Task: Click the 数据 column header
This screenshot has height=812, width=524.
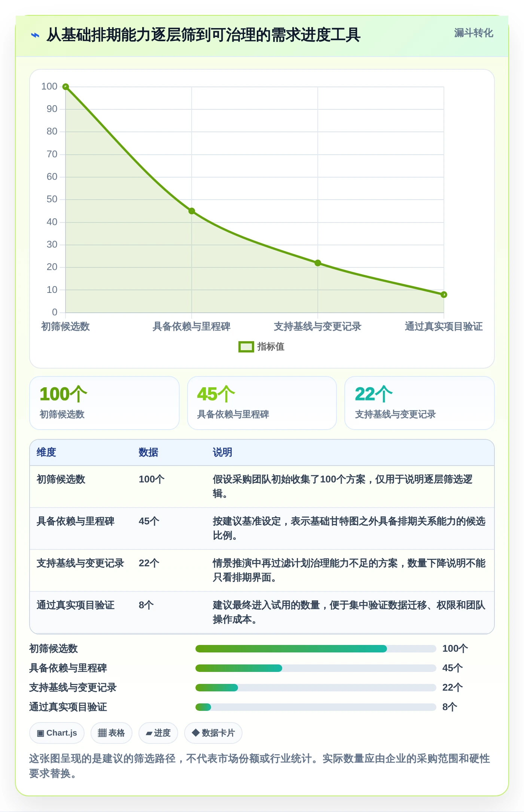Action: (148, 452)
